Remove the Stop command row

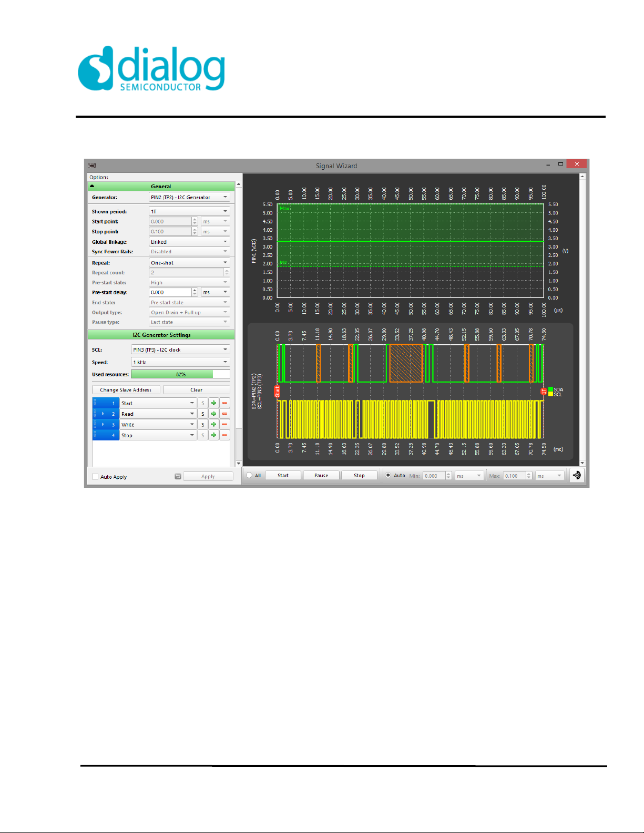[224, 435]
